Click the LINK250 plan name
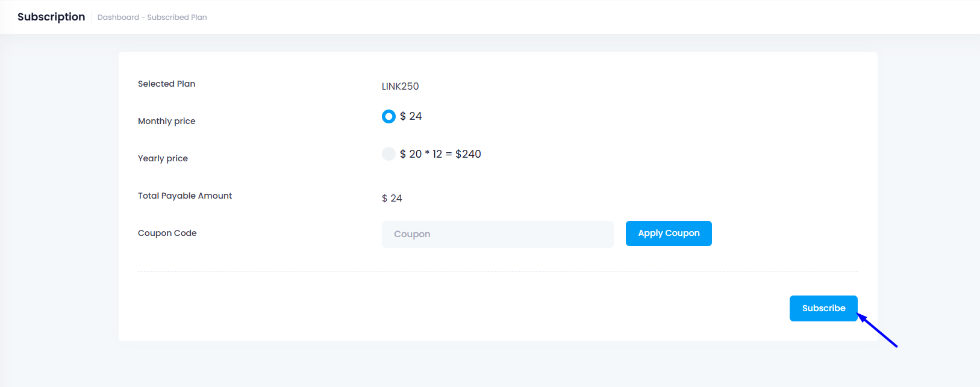The height and width of the screenshot is (387, 980). tap(400, 86)
